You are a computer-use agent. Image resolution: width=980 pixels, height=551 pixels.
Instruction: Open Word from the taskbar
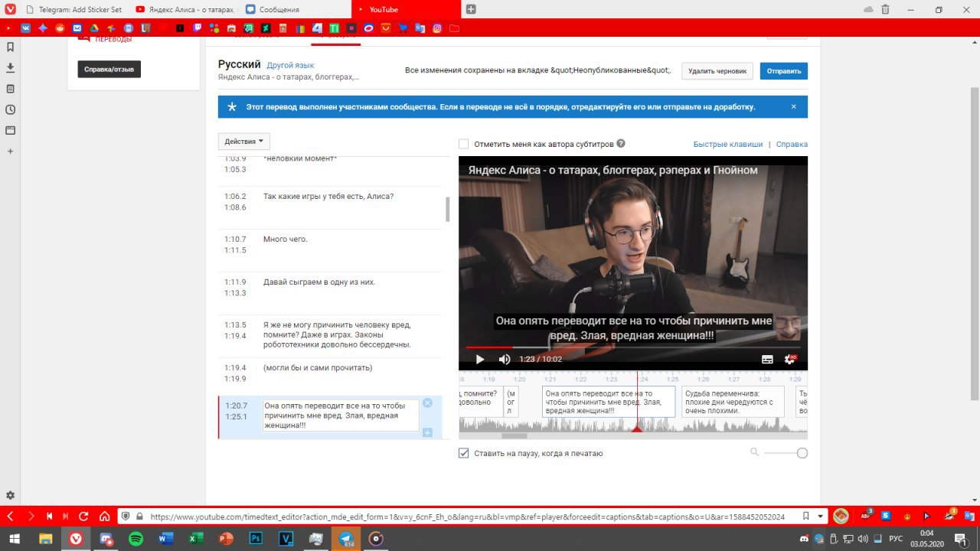point(165,538)
